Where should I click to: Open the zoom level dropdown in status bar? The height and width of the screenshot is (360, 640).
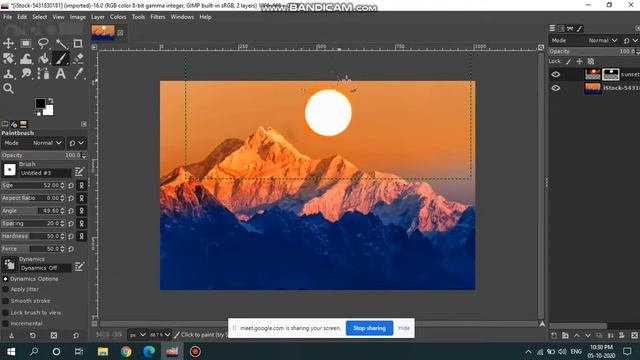pyautogui.click(x=160, y=335)
